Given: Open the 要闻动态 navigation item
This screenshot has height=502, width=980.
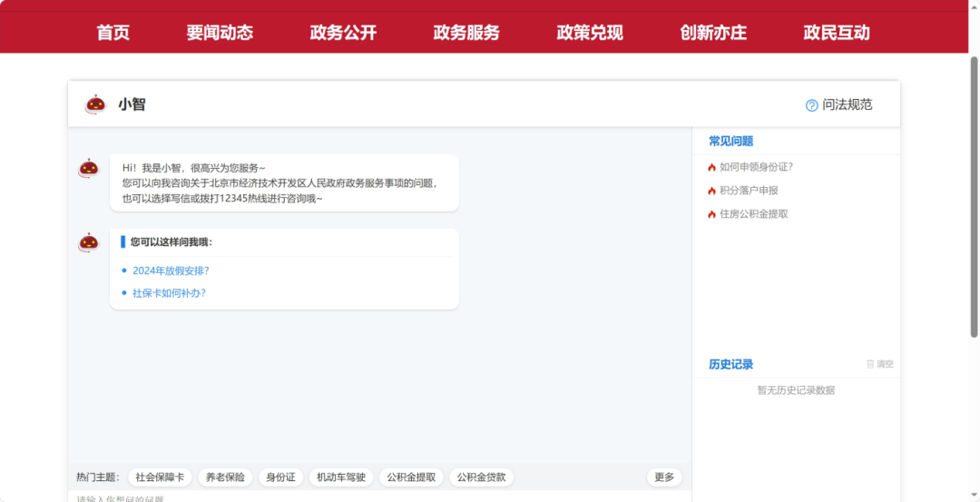Looking at the screenshot, I should [x=220, y=33].
